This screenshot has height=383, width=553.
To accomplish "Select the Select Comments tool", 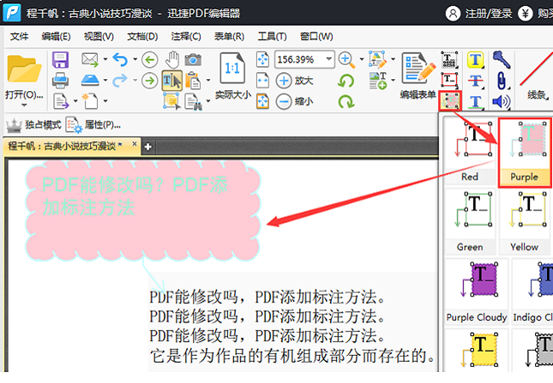I will (172, 101).
